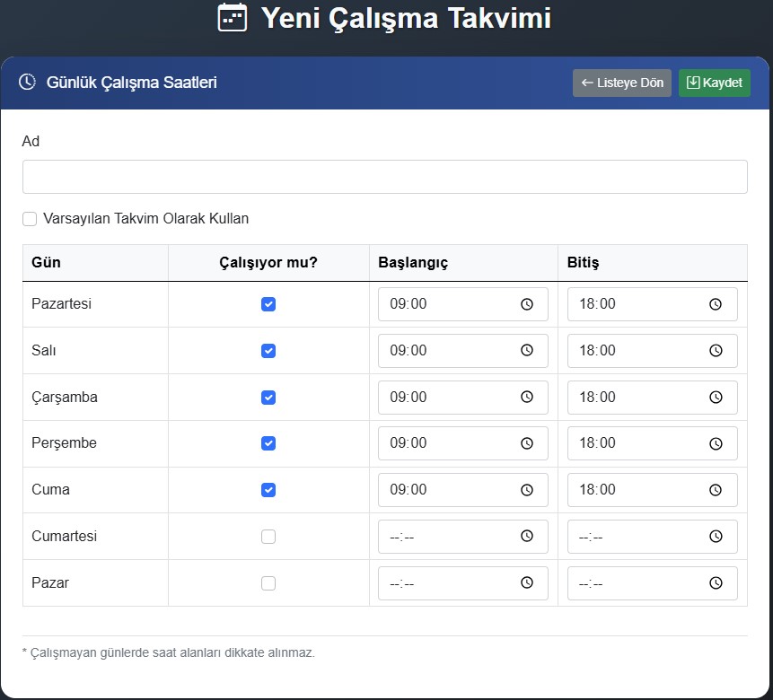Open the Cuma end time clock picker

point(716,490)
